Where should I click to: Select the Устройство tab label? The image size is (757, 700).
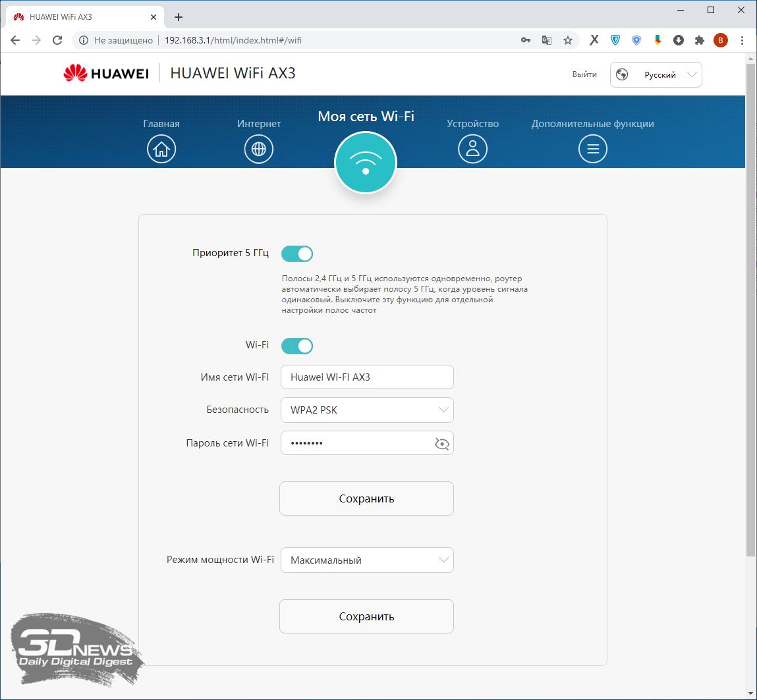472,124
